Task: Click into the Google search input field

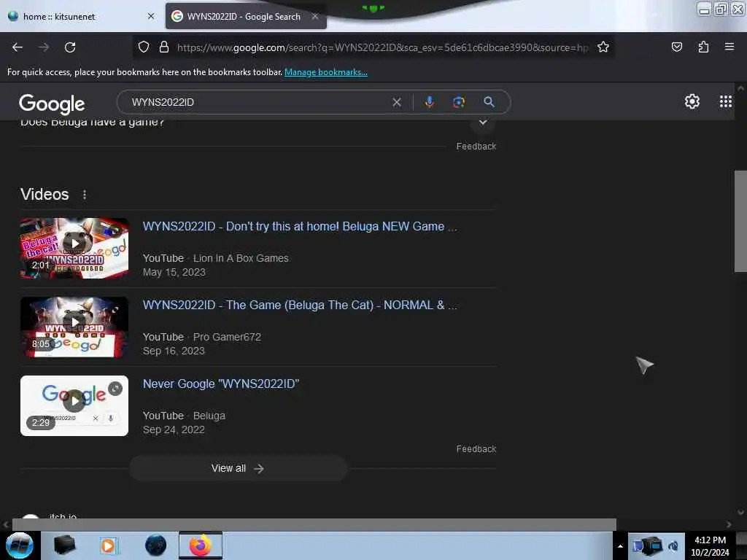Action: point(258,102)
